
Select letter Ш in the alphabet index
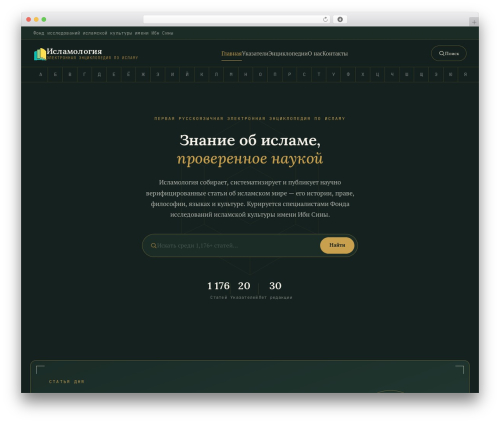coord(407,74)
